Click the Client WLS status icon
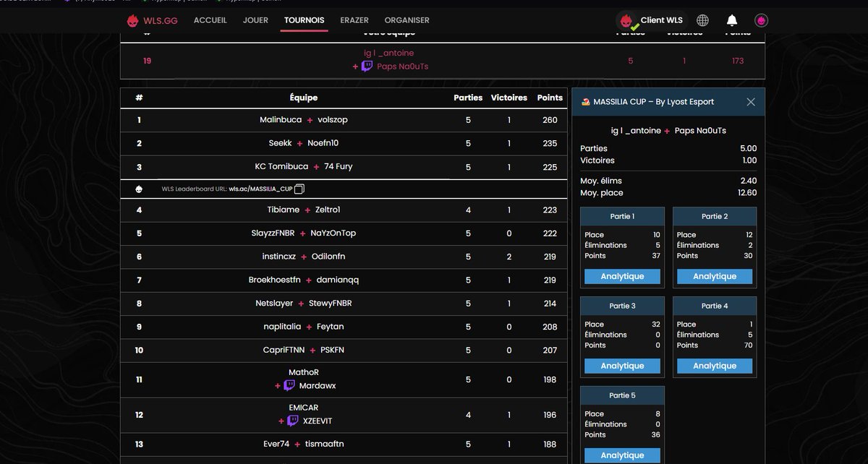This screenshot has height=464, width=868. pyautogui.click(x=628, y=21)
